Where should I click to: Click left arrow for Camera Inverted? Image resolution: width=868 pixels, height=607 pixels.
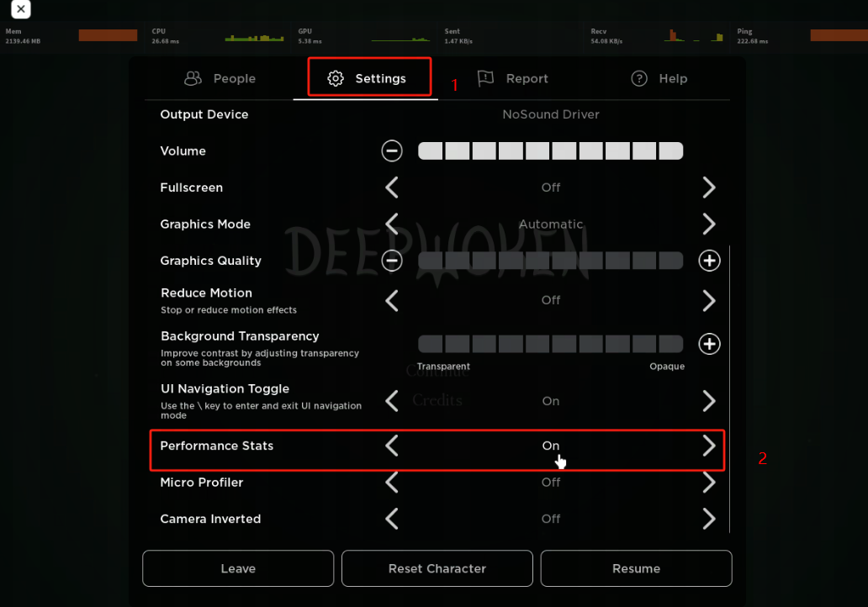point(392,519)
